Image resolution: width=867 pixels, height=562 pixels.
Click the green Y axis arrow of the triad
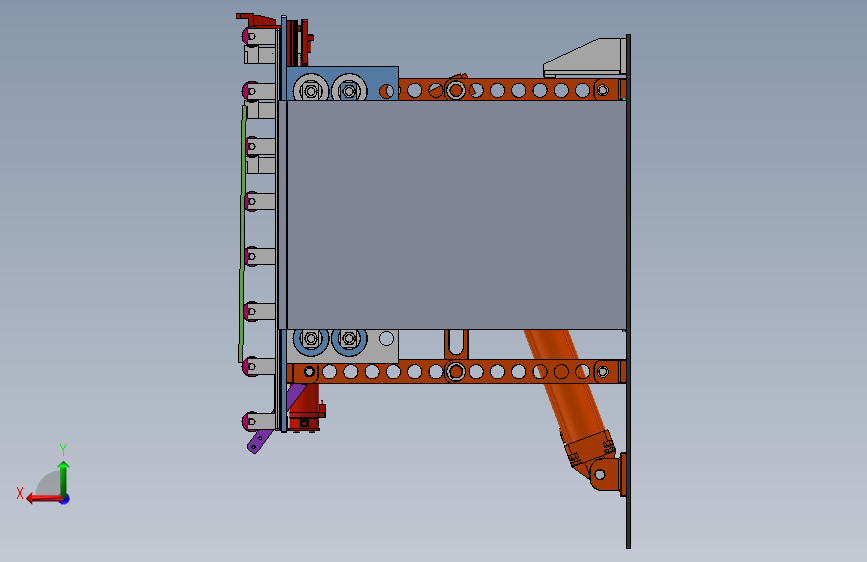(x=64, y=478)
